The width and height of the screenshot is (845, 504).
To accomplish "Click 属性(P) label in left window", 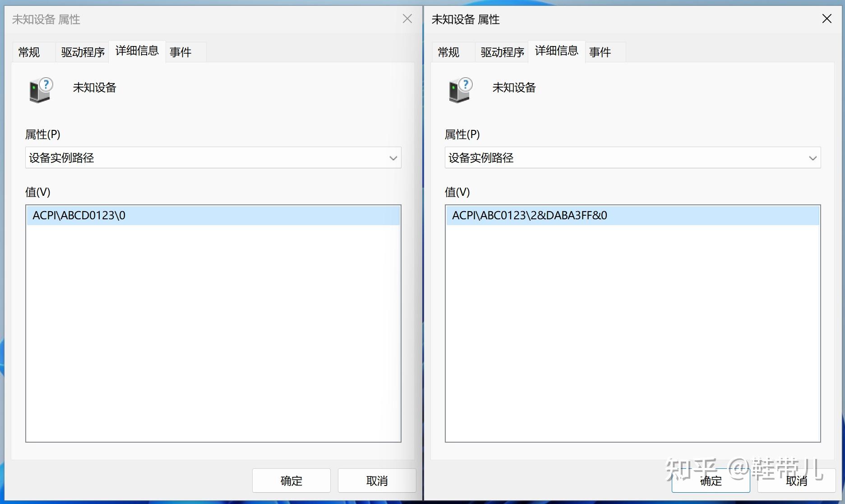I will [43, 134].
